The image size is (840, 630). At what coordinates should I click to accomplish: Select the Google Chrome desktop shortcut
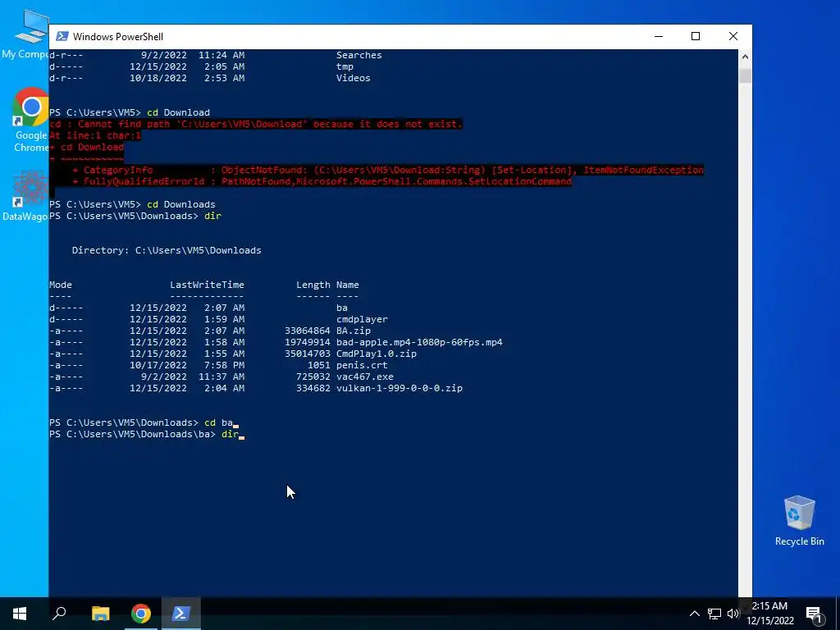(x=30, y=121)
